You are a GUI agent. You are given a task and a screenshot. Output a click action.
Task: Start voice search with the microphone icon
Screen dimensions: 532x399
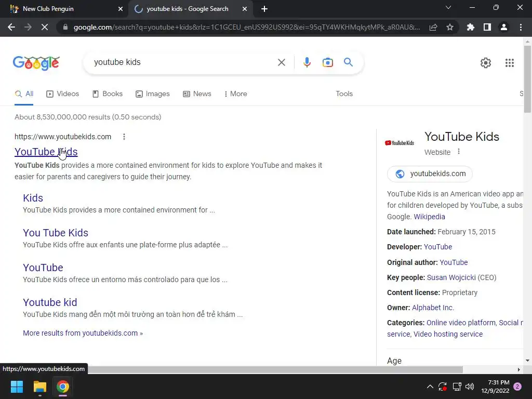(307, 62)
